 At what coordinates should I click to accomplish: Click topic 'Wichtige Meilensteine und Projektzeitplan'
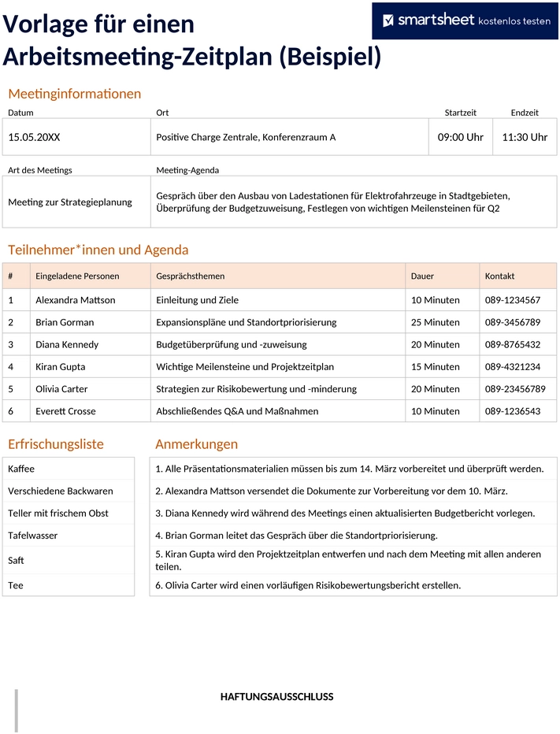245,366
